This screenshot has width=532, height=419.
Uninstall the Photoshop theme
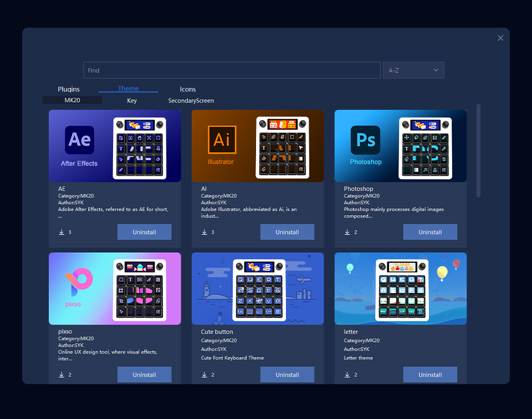point(430,232)
